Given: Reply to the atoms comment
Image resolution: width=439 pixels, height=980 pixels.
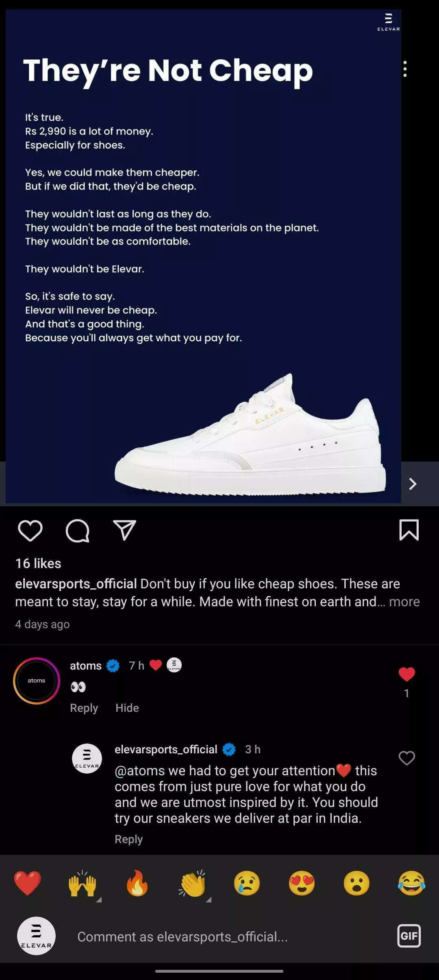Looking at the screenshot, I should (84, 708).
